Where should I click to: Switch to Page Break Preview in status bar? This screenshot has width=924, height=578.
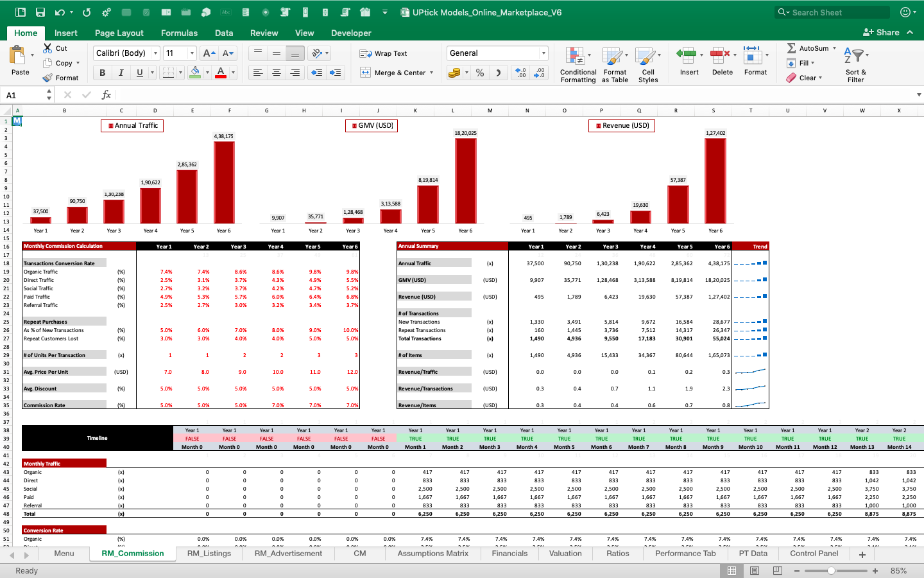point(777,570)
